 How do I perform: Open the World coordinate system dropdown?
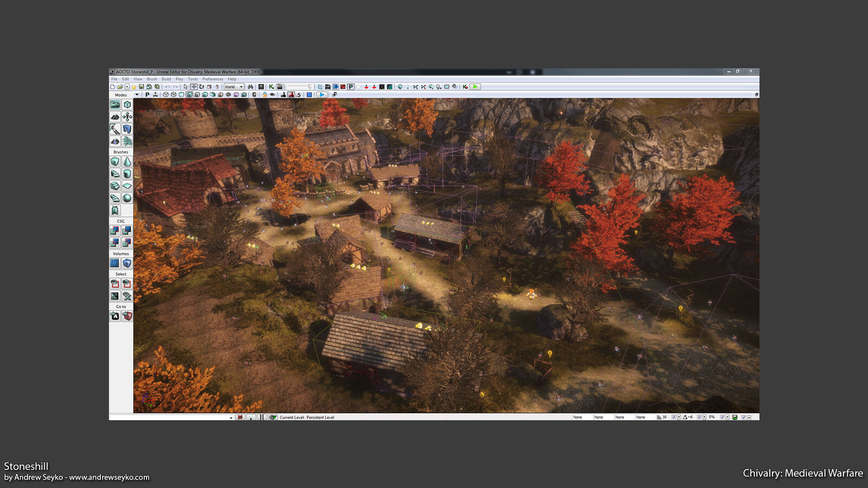pyautogui.click(x=234, y=87)
